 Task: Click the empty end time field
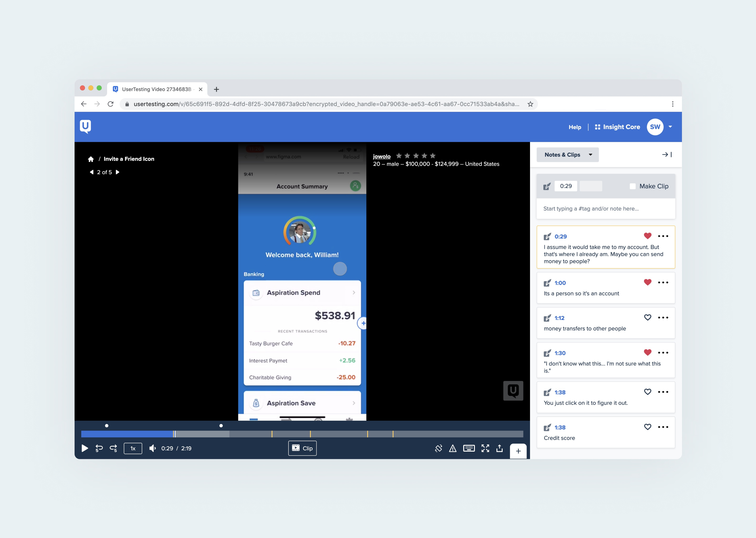(x=591, y=186)
